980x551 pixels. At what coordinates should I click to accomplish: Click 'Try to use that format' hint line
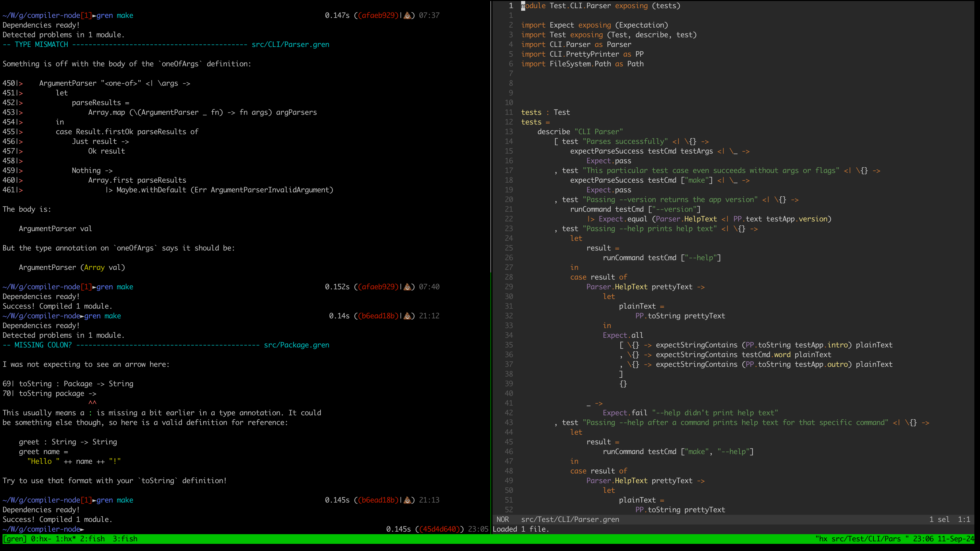pos(115,481)
